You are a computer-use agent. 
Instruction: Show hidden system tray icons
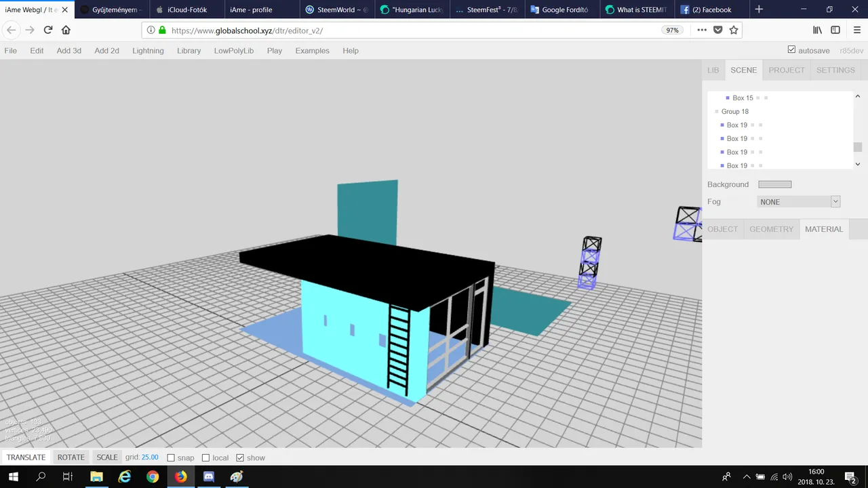pyautogui.click(x=747, y=476)
